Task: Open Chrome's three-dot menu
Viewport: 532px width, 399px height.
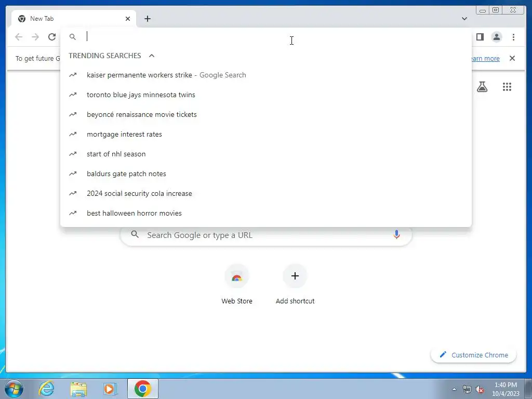Action: [513, 37]
